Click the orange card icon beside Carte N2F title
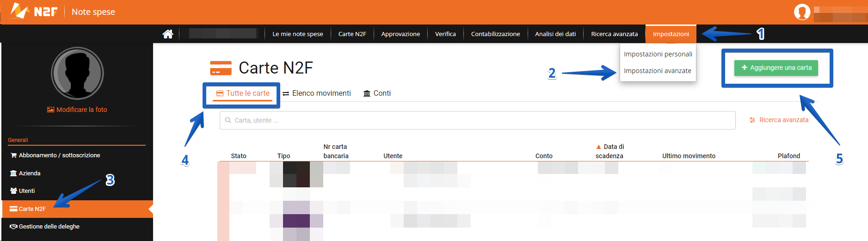The image size is (868, 241). [221, 68]
